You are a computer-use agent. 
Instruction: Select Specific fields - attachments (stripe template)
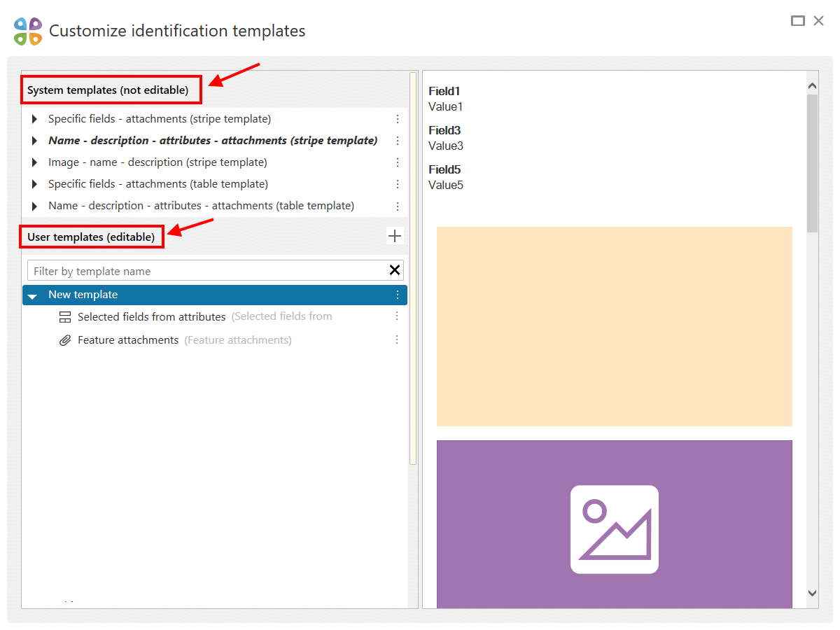pyautogui.click(x=160, y=119)
